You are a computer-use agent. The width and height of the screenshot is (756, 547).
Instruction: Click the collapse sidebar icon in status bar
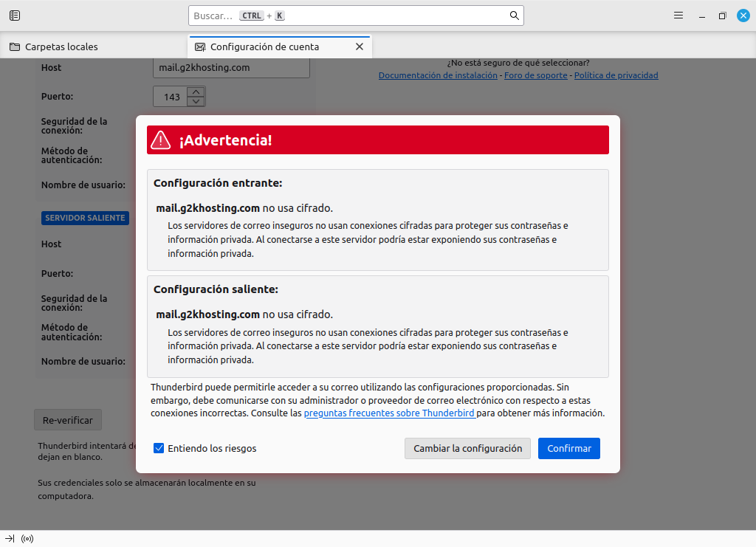[x=10, y=539]
